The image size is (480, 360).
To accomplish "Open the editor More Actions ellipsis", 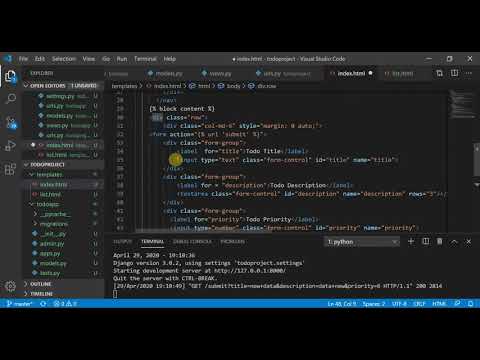I will 469,73.
